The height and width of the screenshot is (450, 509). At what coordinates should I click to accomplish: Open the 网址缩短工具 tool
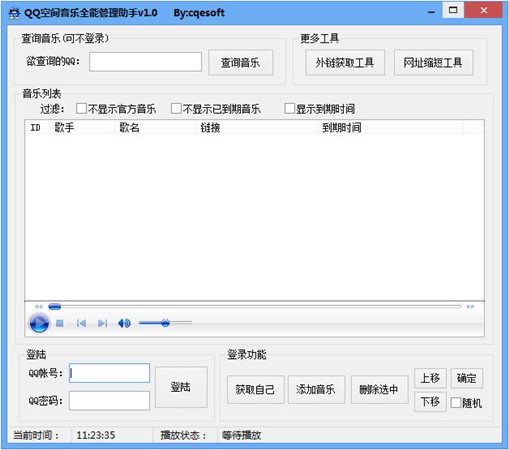(x=433, y=62)
